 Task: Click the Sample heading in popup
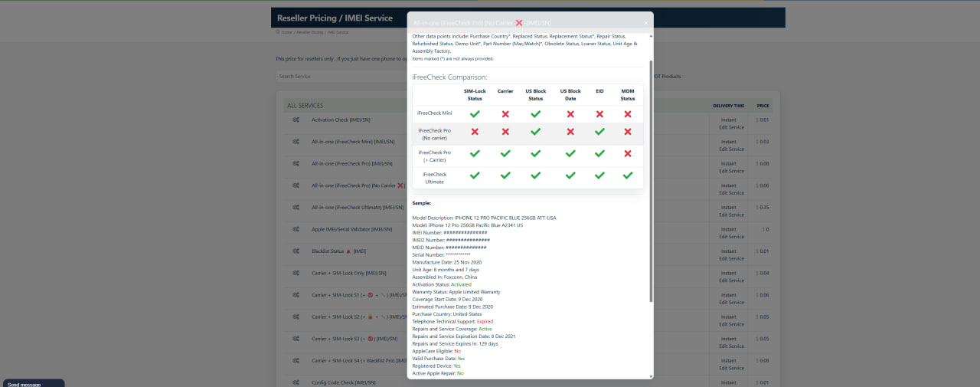pos(422,203)
